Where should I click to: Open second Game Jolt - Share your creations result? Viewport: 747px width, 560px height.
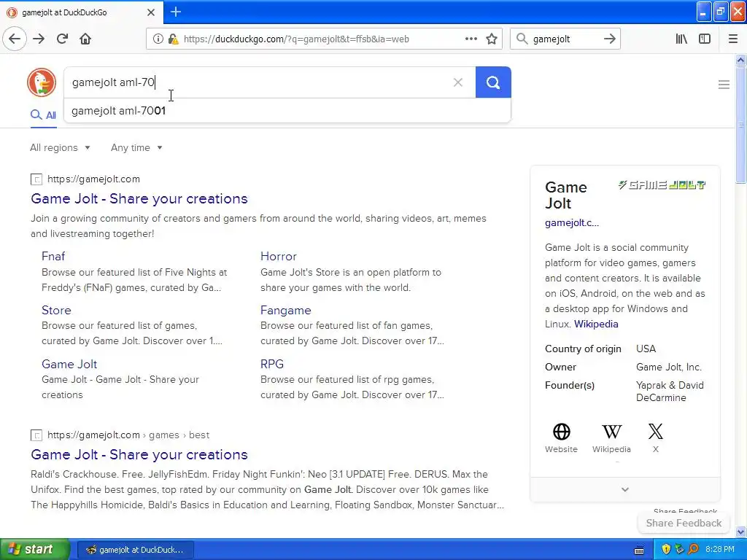(x=139, y=455)
